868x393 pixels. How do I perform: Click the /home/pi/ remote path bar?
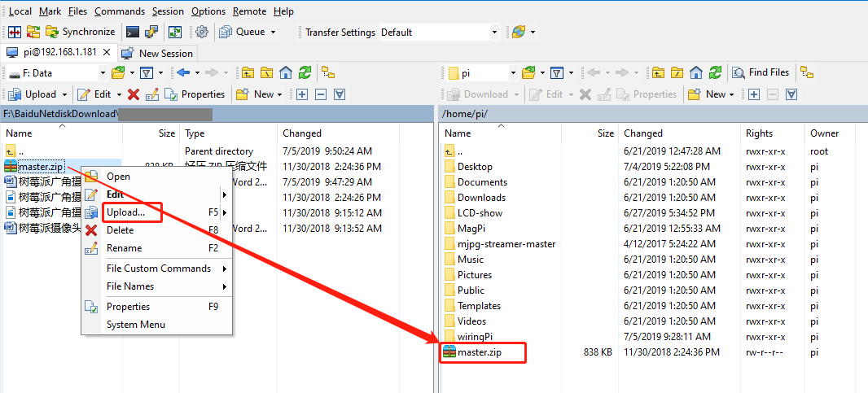(x=653, y=114)
